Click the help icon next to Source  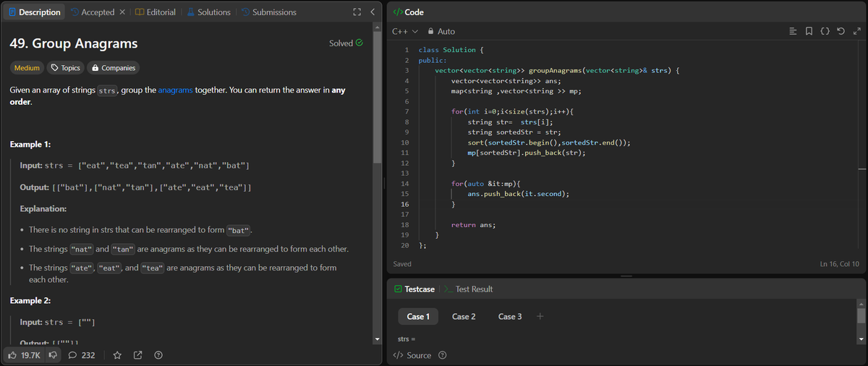click(x=443, y=355)
